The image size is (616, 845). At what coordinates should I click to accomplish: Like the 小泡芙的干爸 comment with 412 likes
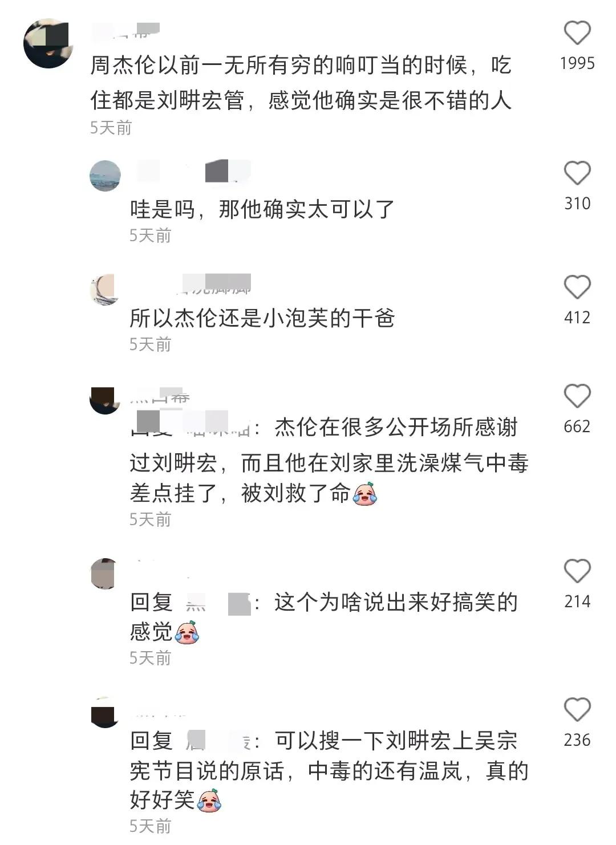(577, 287)
